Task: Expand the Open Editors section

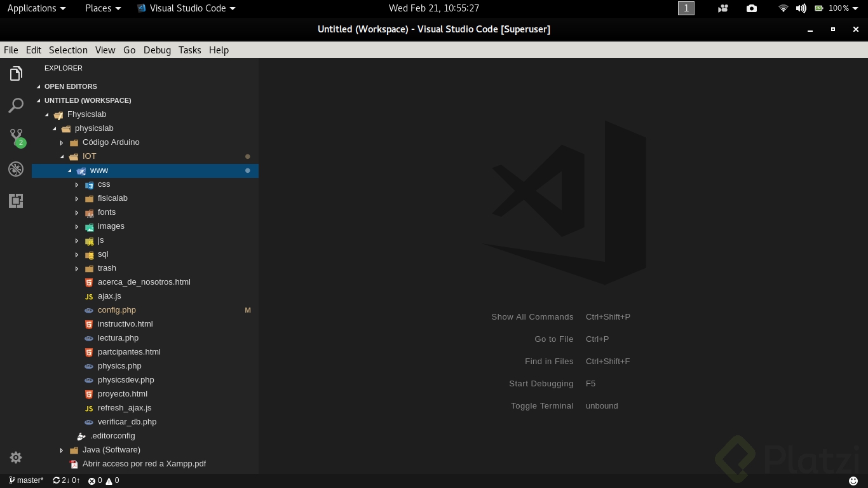Action: coord(145,86)
